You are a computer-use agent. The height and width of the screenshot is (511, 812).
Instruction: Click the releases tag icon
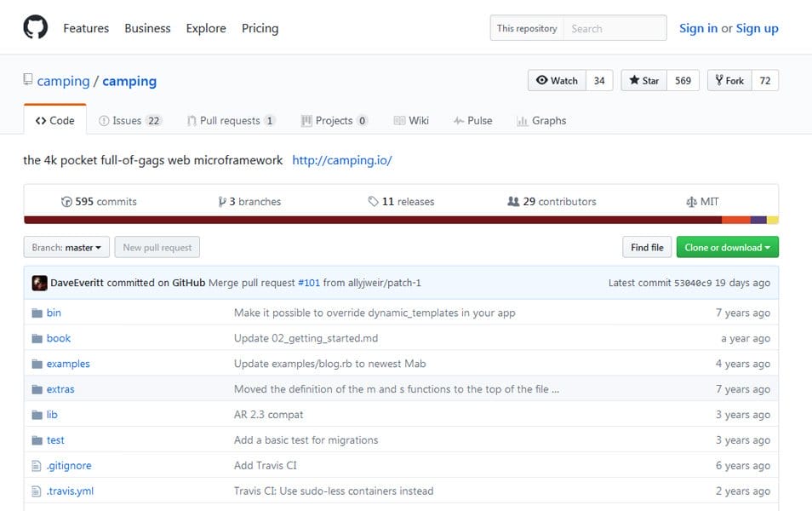click(373, 201)
